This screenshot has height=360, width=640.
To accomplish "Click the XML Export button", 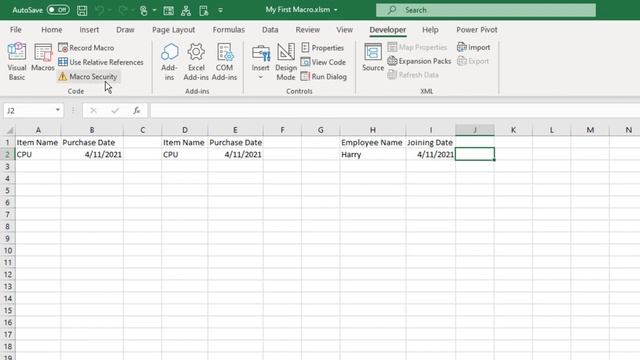I will point(473,61).
